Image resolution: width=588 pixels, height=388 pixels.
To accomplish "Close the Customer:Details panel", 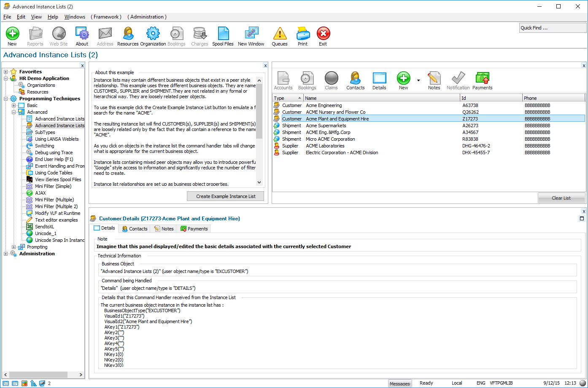I will [x=584, y=211].
